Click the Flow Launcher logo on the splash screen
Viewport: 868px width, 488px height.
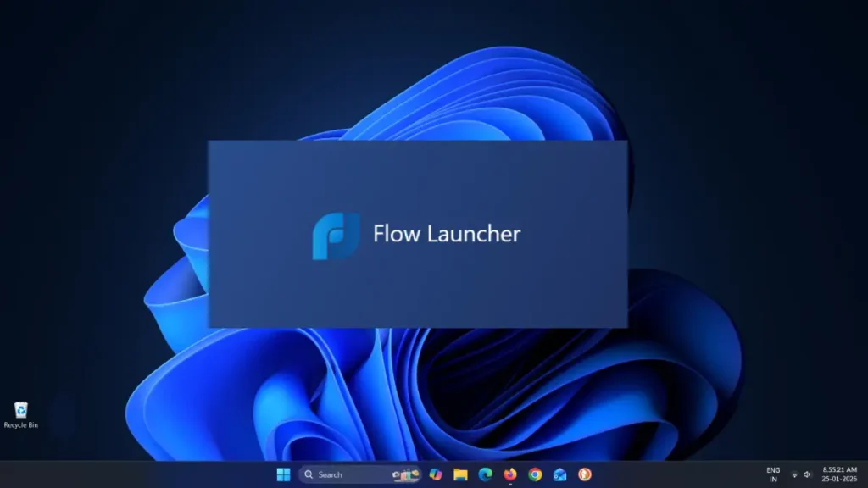[333, 234]
